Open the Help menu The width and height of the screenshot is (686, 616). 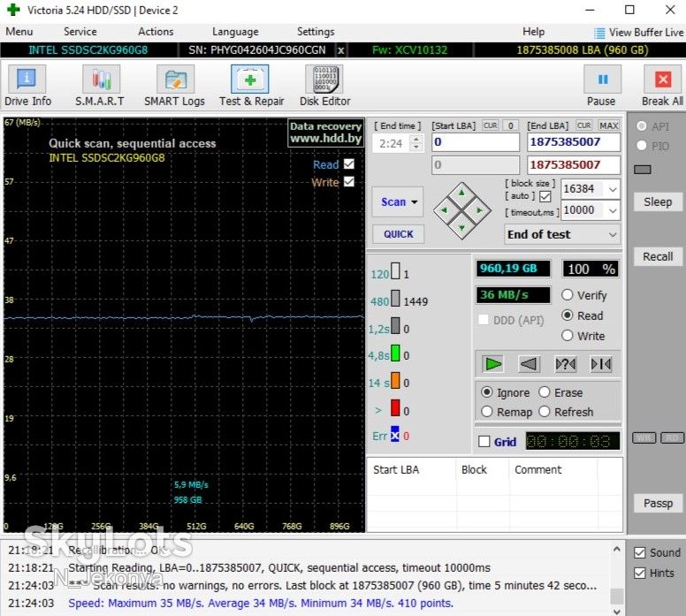coord(533,32)
